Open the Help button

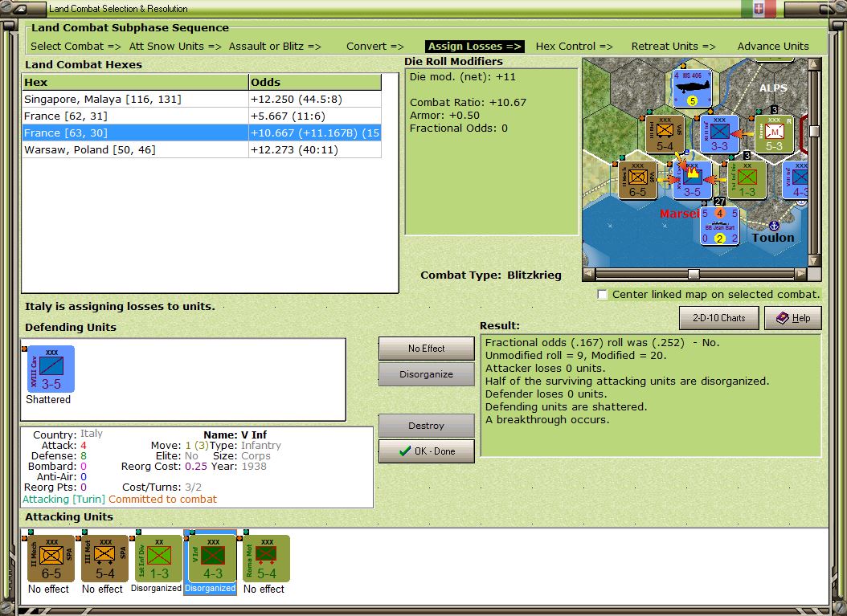coord(793,318)
